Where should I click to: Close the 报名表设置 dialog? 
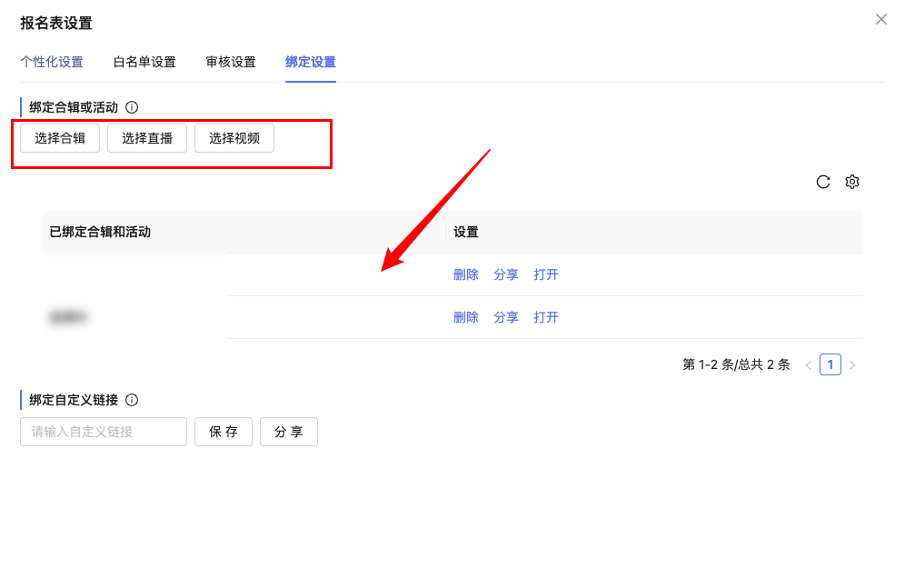point(880,19)
